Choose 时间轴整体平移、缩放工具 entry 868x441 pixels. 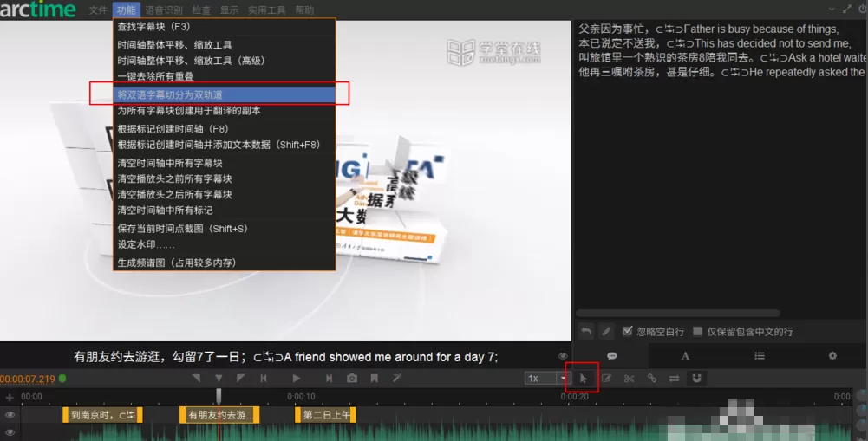click(225, 45)
